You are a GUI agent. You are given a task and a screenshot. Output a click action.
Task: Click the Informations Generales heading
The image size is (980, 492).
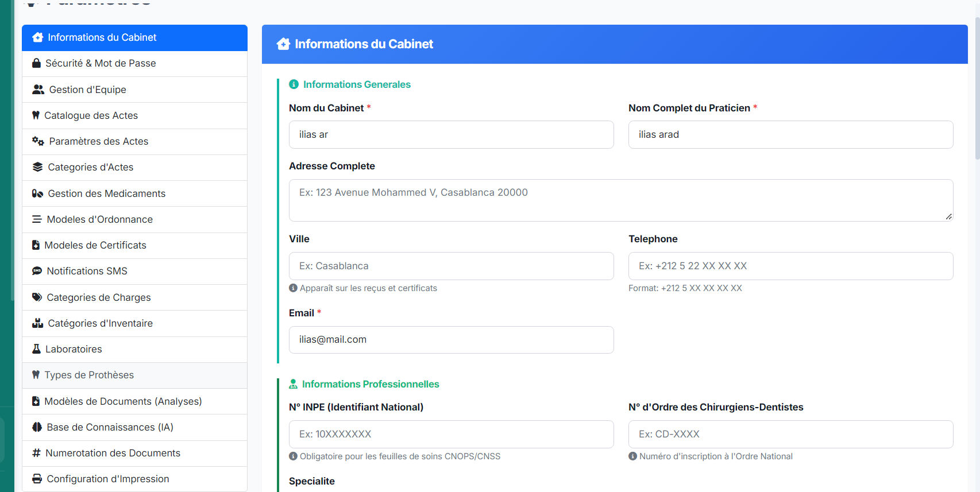click(x=357, y=84)
